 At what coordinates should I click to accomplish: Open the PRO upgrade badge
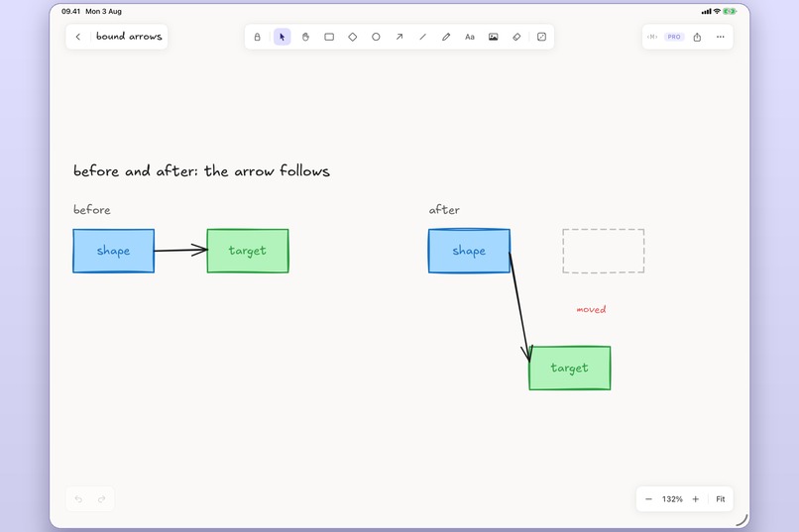[674, 37]
